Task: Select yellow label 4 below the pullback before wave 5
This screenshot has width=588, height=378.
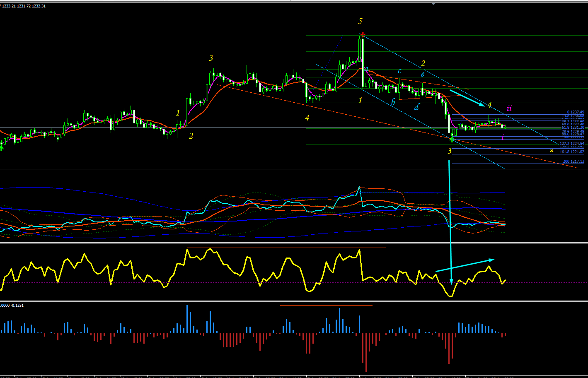Action: pos(307,118)
